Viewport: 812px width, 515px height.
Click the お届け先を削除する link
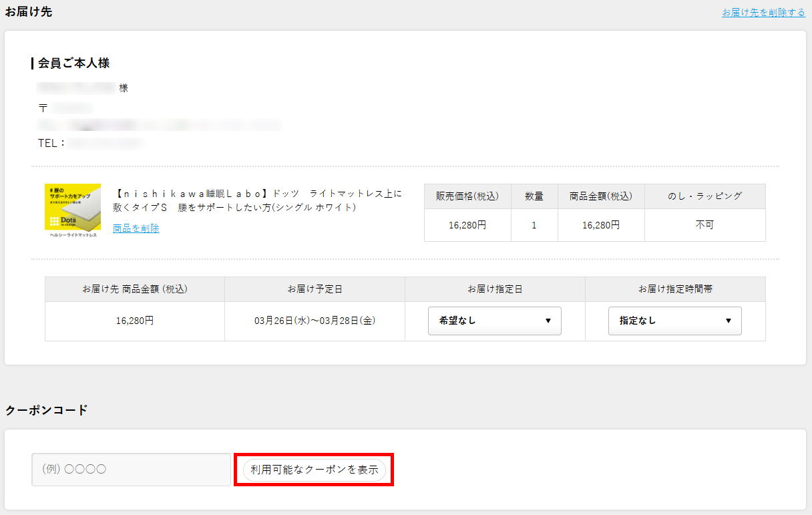pos(763,13)
